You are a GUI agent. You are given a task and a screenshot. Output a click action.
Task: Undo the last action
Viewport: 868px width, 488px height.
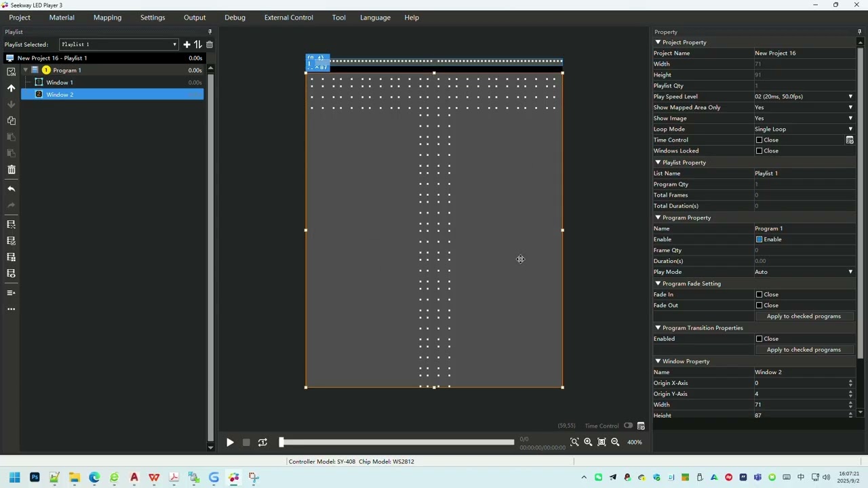pyautogui.click(x=11, y=189)
